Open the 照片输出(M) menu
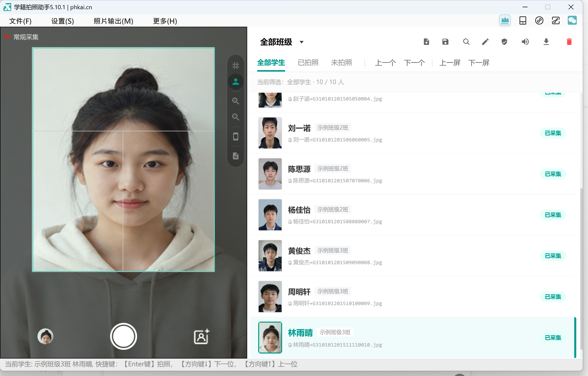This screenshot has height=376, width=588. (x=113, y=21)
